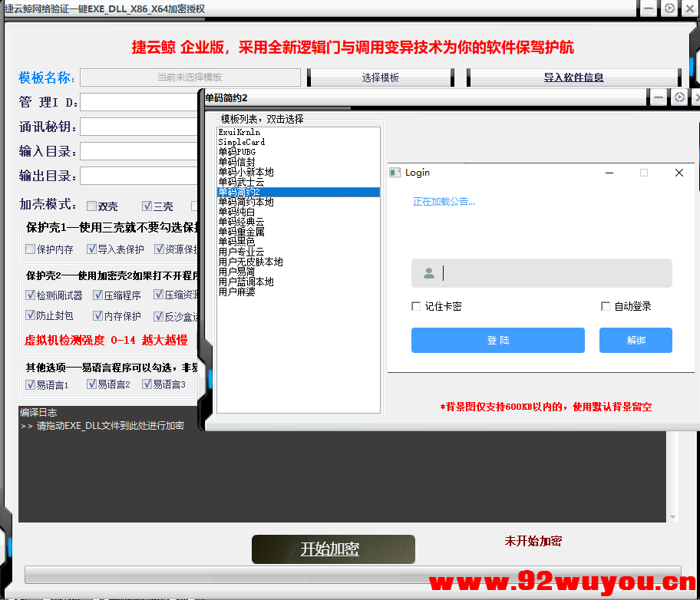The width and height of the screenshot is (700, 600).
Task: Open the 导入软件信息 link
Action: [573, 77]
